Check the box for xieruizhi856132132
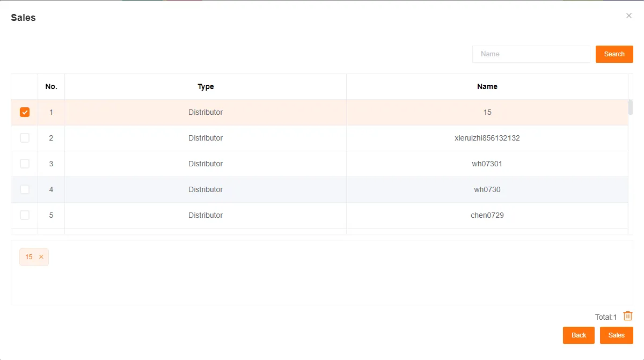Image resolution: width=644 pixels, height=360 pixels. 25,138
